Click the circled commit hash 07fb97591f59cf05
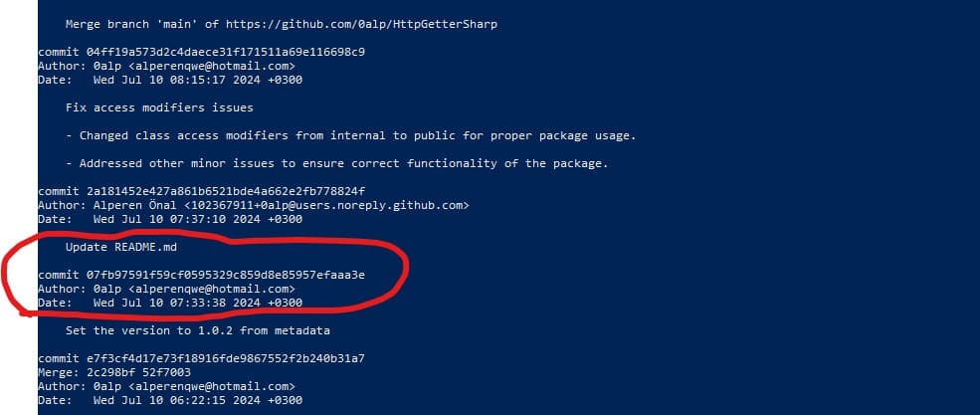Image resolution: width=980 pixels, height=415 pixels. (226, 275)
